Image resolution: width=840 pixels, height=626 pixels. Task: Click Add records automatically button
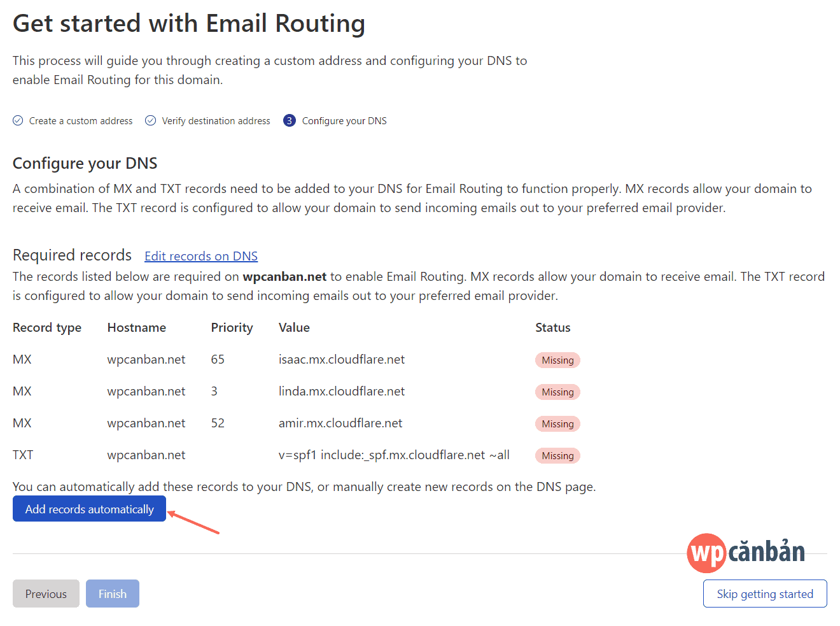click(89, 509)
